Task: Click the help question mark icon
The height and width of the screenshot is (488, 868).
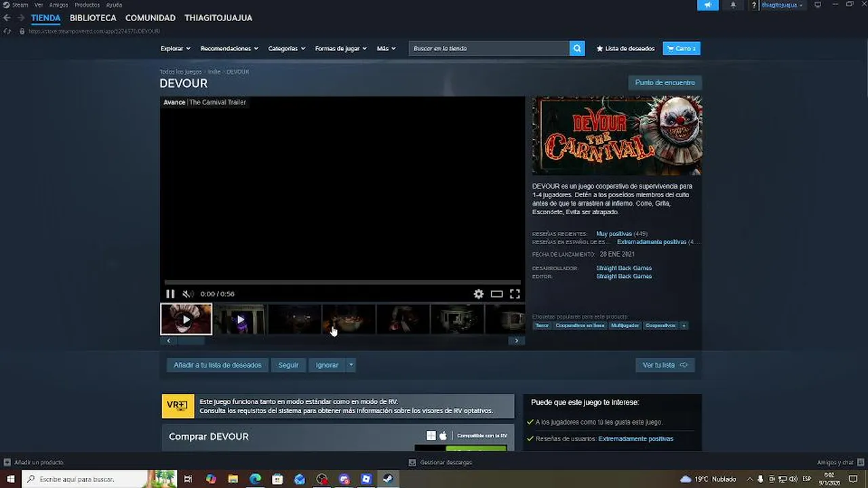Action: click(753, 5)
